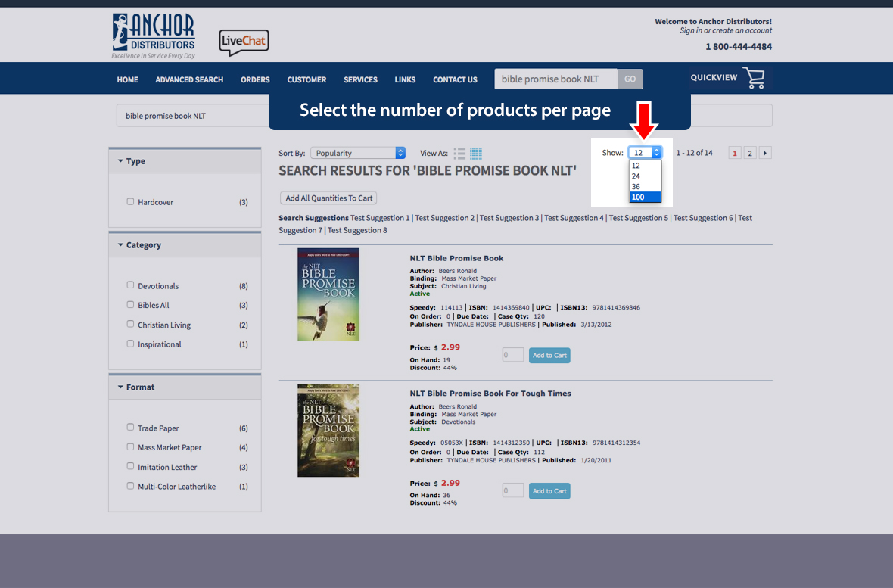Screen dimensions: 893x588
Task: Go to results page 1
Action: 735,153
